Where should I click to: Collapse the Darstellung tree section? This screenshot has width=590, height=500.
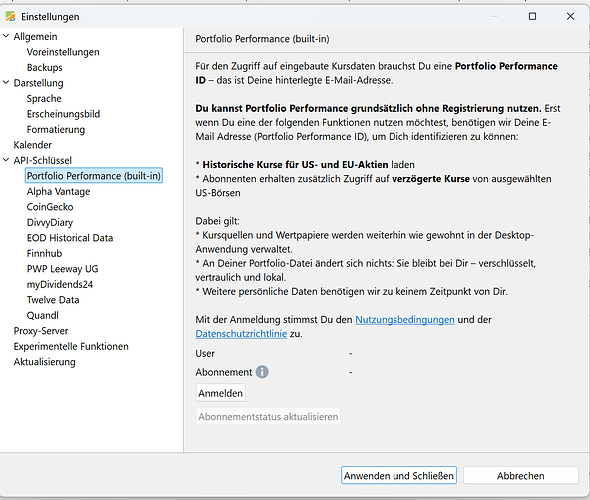coord(6,82)
